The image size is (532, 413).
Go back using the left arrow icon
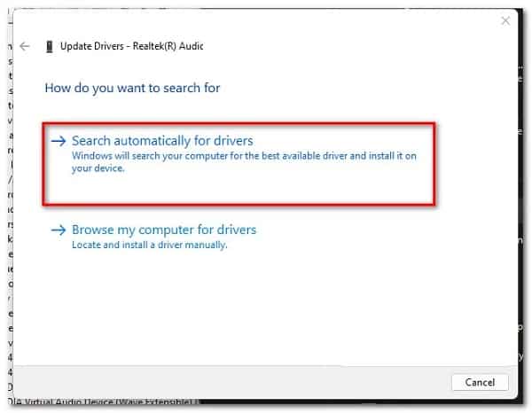point(25,46)
